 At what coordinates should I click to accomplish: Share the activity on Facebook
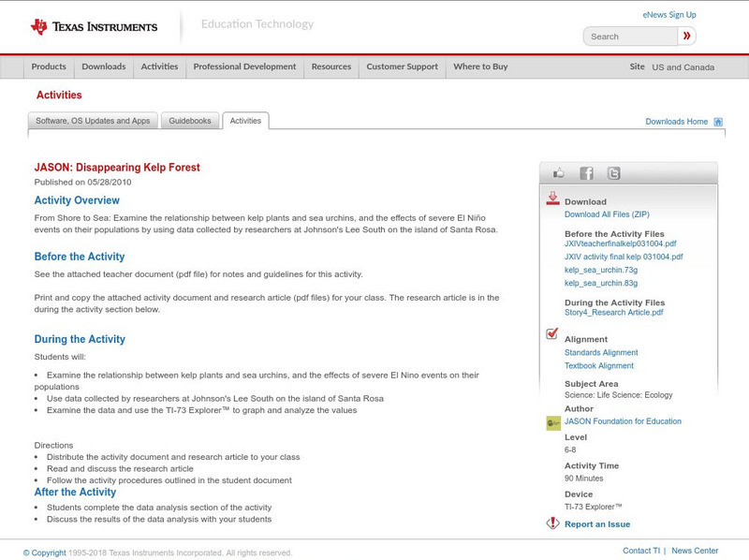point(587,173)
